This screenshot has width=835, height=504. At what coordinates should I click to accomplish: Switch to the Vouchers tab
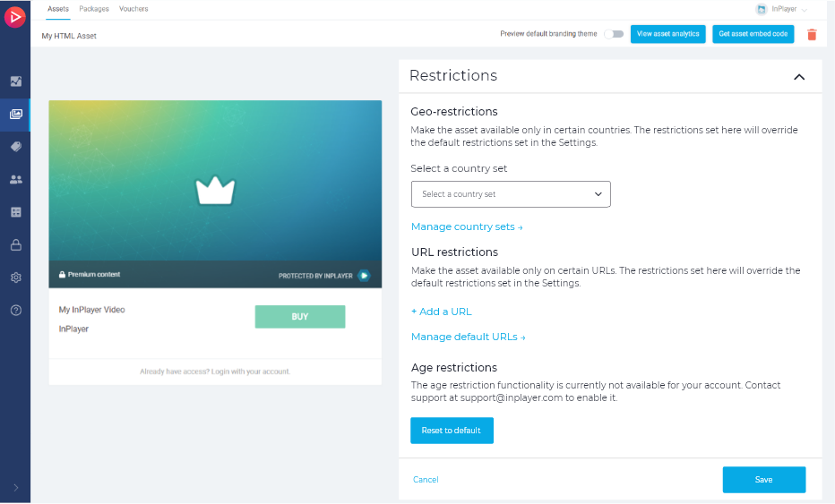(x=133, y=9)
